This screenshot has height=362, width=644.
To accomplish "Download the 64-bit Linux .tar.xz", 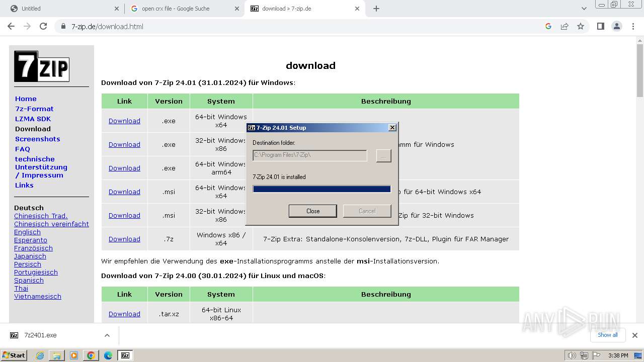I will [x=124, y=314].
